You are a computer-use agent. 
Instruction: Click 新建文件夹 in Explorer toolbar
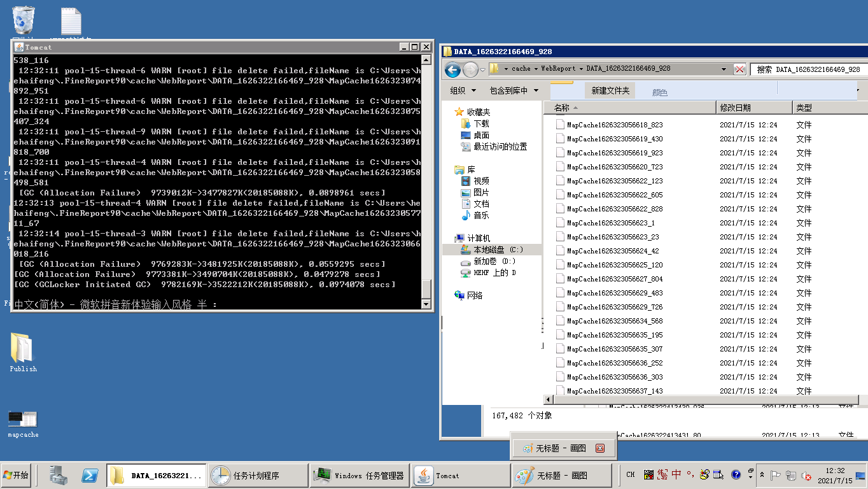tap(610, 90)
